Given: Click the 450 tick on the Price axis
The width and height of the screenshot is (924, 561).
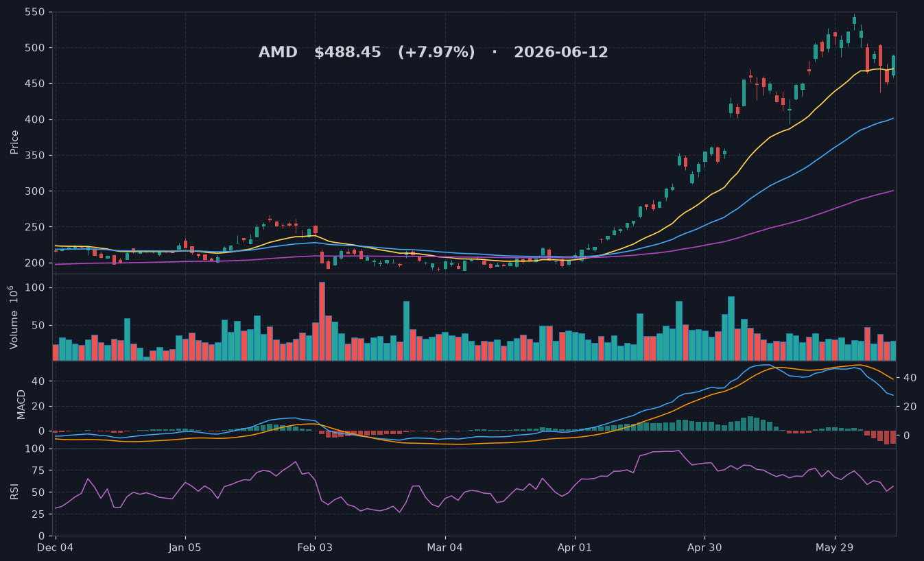Looking at the screenshot, I should [35, 84].
